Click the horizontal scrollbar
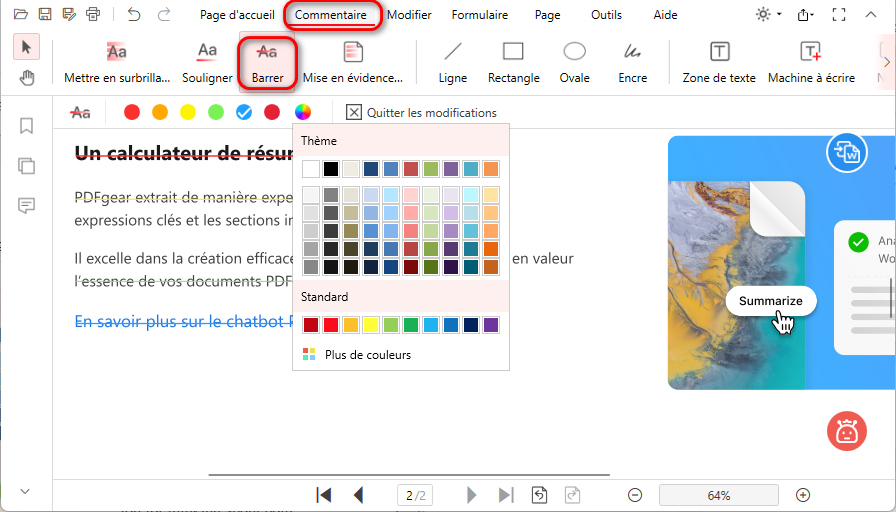This screenshot has width=896, height=512. (409, 474)
